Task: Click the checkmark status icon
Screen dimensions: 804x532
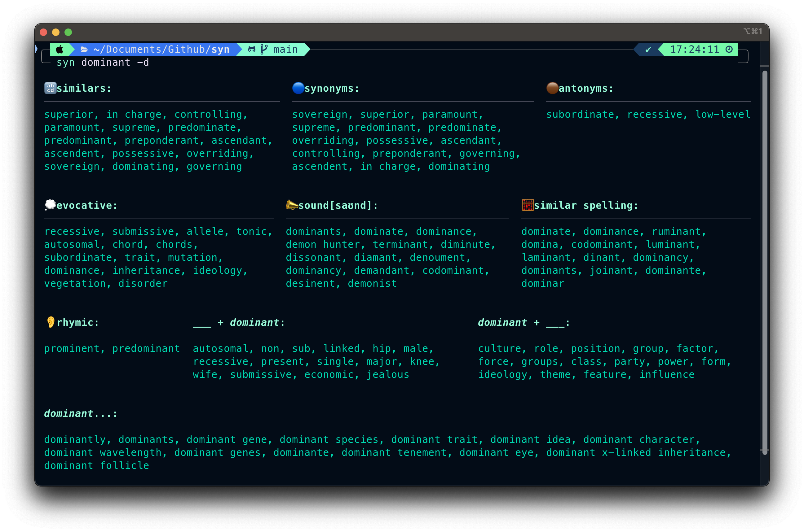Action: [648, 50]
